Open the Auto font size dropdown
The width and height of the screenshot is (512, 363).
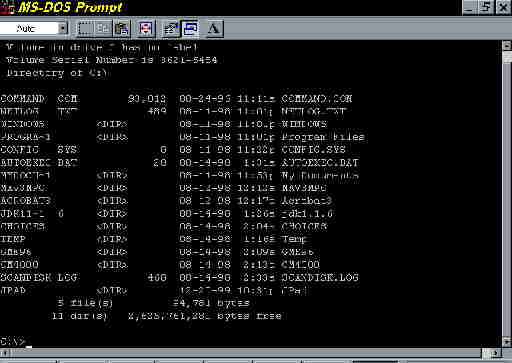62,29
